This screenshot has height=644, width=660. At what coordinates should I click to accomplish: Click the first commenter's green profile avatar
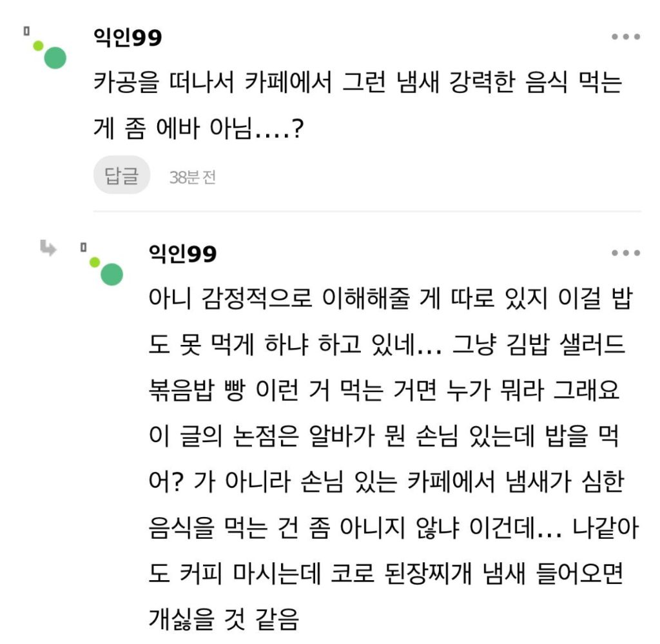coord(54,57)
